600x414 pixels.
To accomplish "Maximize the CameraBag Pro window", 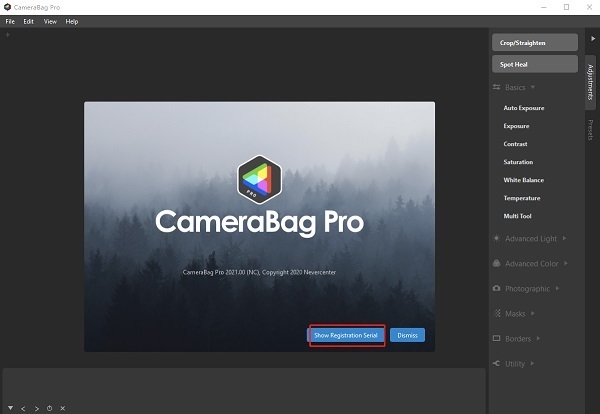I will 566,7.
